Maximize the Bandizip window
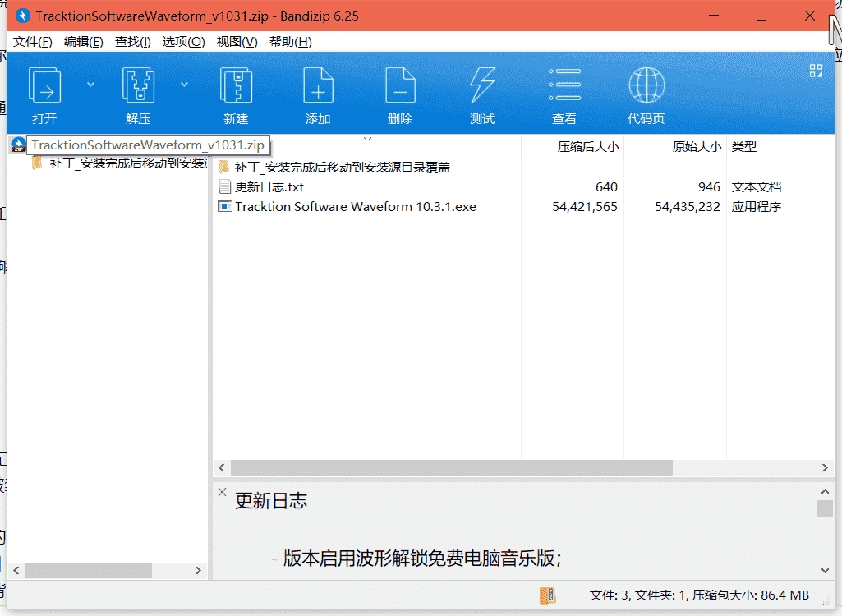 (761, 16)
